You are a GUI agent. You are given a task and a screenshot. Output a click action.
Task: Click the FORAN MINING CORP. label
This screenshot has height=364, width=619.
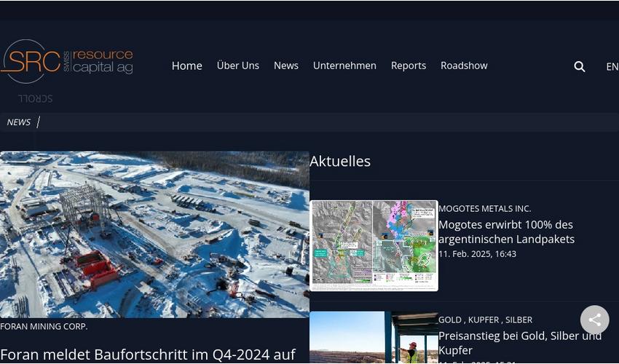point(44,326)
